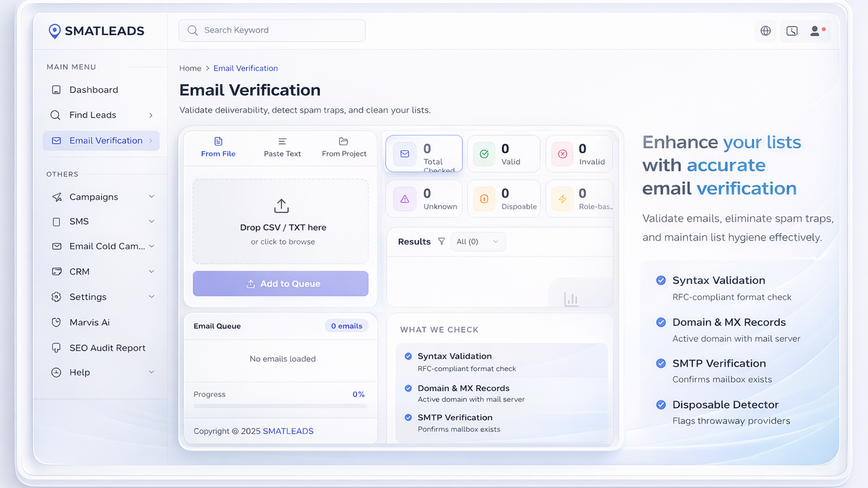Viewport: 868px width, 488px height.
Task: Click the SMATLEADS copyright link
Action: [288, 431]
